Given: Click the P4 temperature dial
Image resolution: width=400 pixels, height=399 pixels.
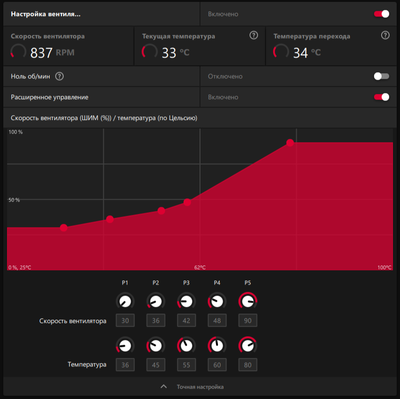Looking at the screenshot, I should (217, 346).
